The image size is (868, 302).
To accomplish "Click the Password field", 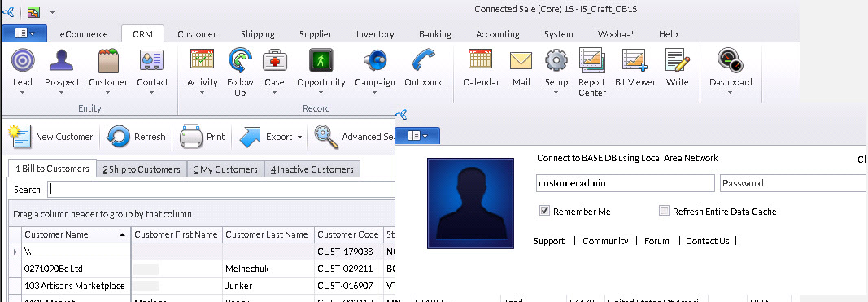I will [793, 183].
